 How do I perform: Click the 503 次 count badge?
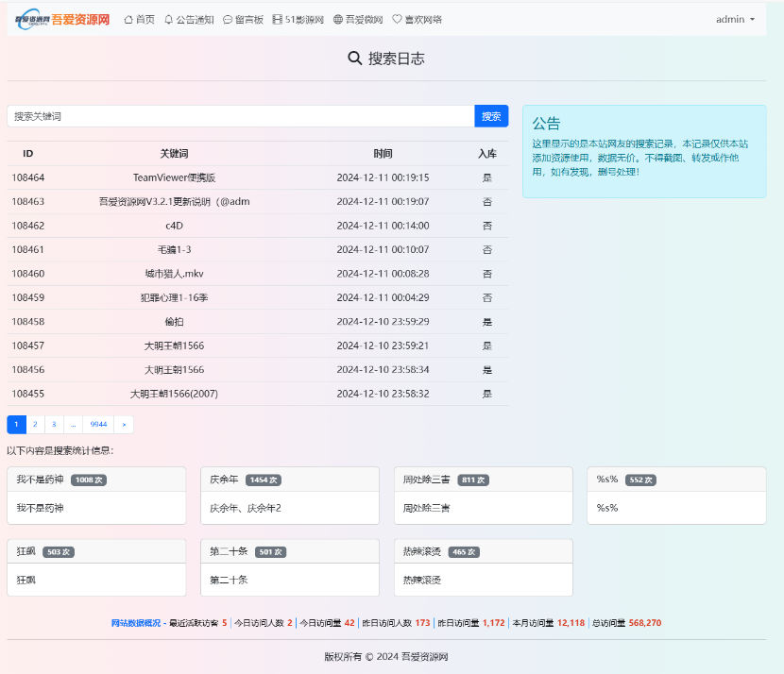(x=59, y=551)
